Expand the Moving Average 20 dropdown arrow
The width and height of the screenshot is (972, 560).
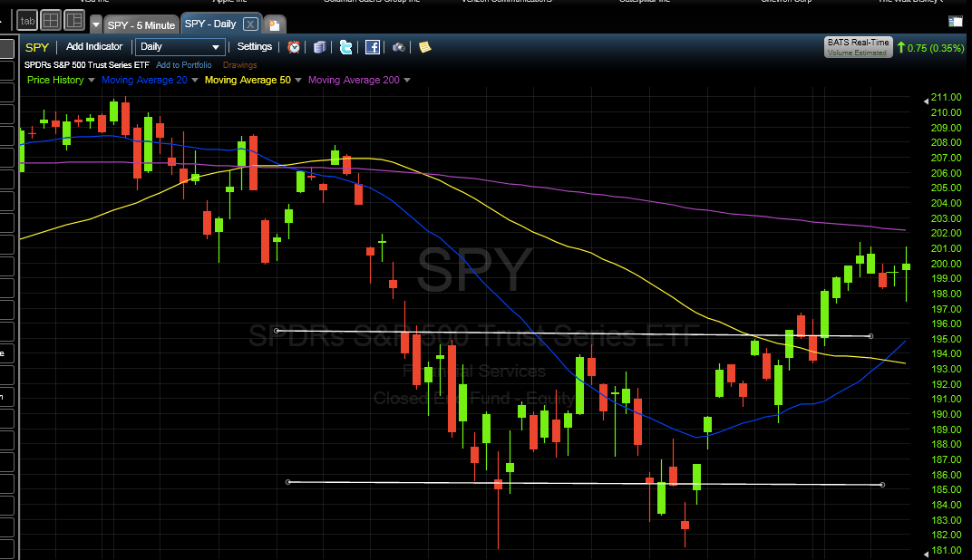195,80
